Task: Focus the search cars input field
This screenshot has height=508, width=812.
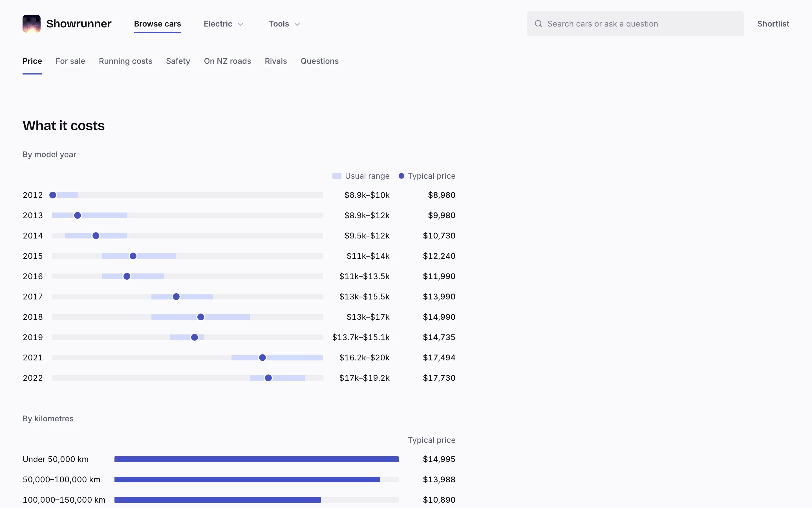Action: (635, 24)
